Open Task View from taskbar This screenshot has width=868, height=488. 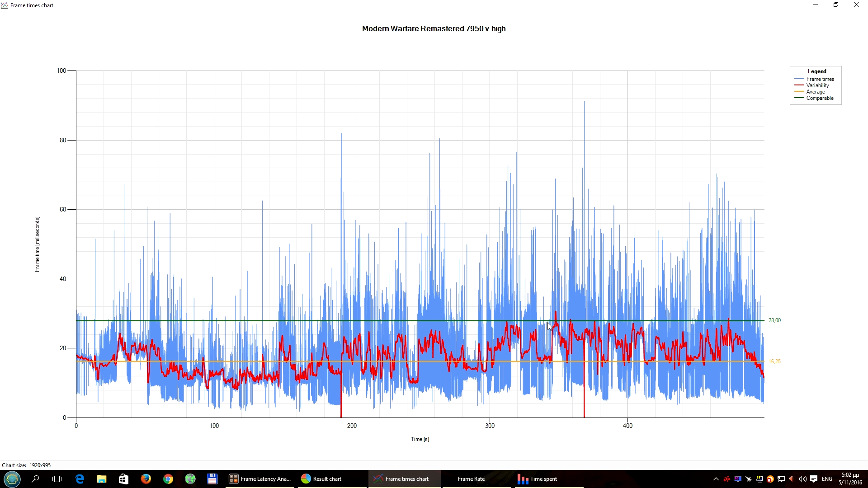[x=57, y=479]
